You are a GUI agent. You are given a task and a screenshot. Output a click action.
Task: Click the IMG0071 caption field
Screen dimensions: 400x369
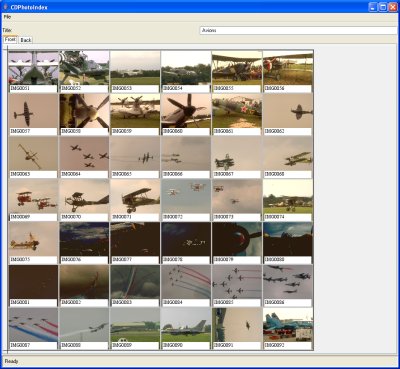[x=135, y=217]
